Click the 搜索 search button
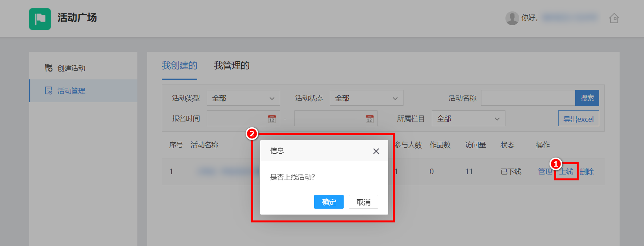The width and height of the screenshot is (644, 246). [x=587, y=98]
